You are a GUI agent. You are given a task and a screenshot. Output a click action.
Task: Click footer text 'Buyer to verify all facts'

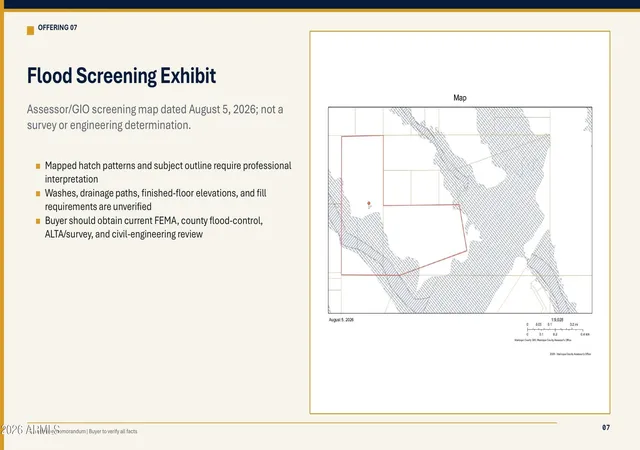[113, 431]
